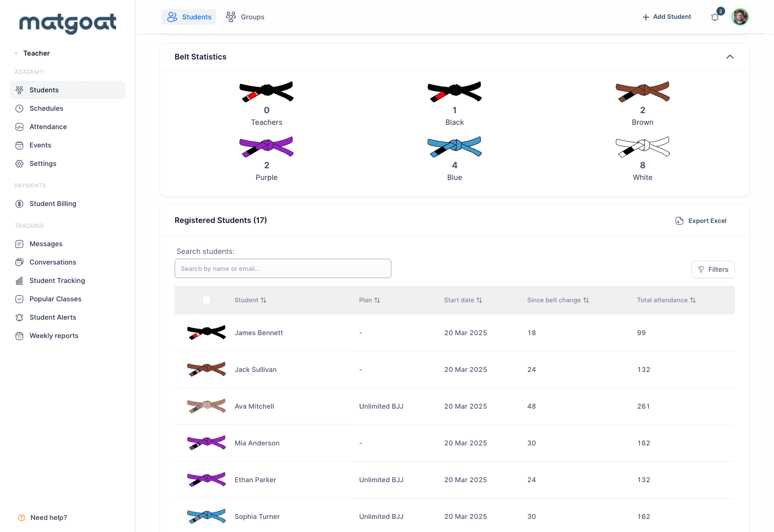Switch to the Groups tab
Viewport: 774px width, 532px height.
(245, 17)
